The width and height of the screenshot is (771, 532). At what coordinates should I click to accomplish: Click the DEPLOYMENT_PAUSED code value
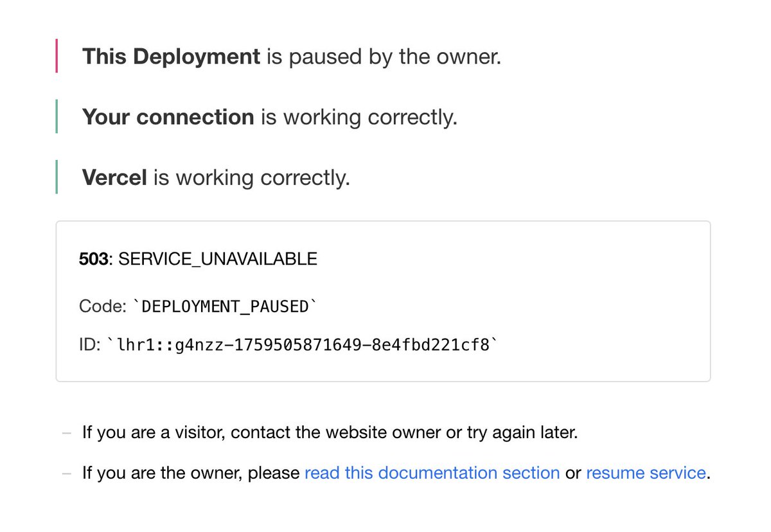tap(224, 306)
